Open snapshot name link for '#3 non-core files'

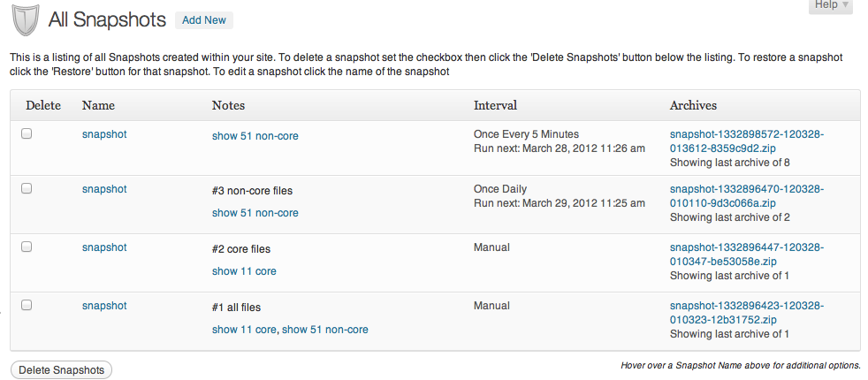point(104,189)
